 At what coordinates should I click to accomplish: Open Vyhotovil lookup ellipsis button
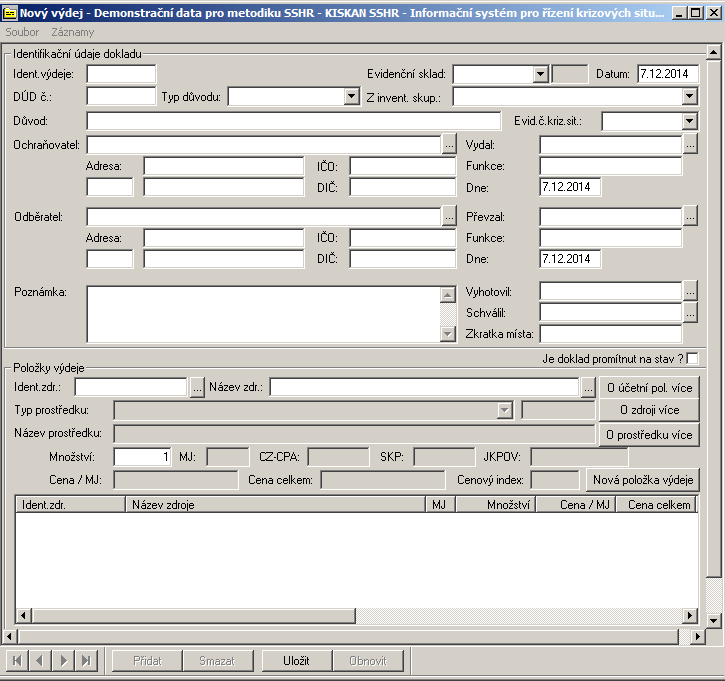[690, 292]
